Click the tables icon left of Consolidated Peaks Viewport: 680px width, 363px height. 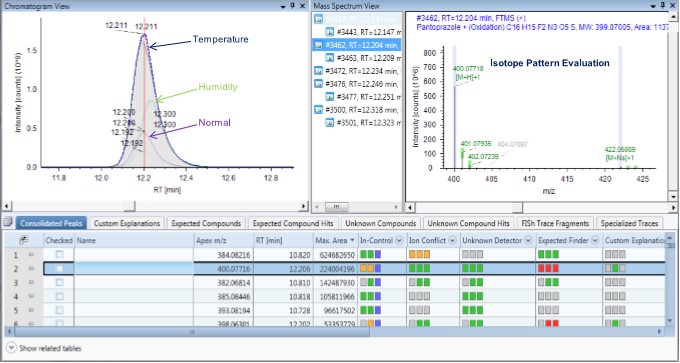point(8,222)
